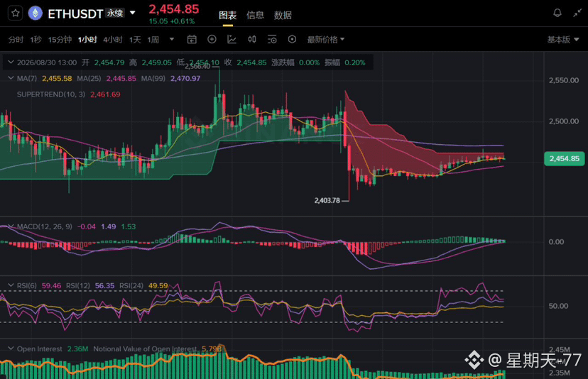The height and width of the screenshot is (379, 588).
Task: Collapse the chart using shrink icon
Action: (x=577, y=13)
